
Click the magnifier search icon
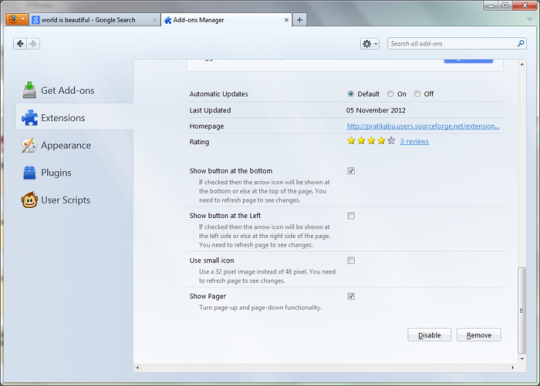pos(520,43)
